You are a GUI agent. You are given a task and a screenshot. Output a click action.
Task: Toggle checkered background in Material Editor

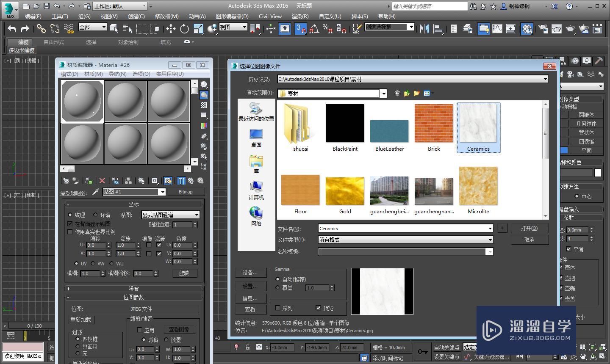(x=204, y=105)
